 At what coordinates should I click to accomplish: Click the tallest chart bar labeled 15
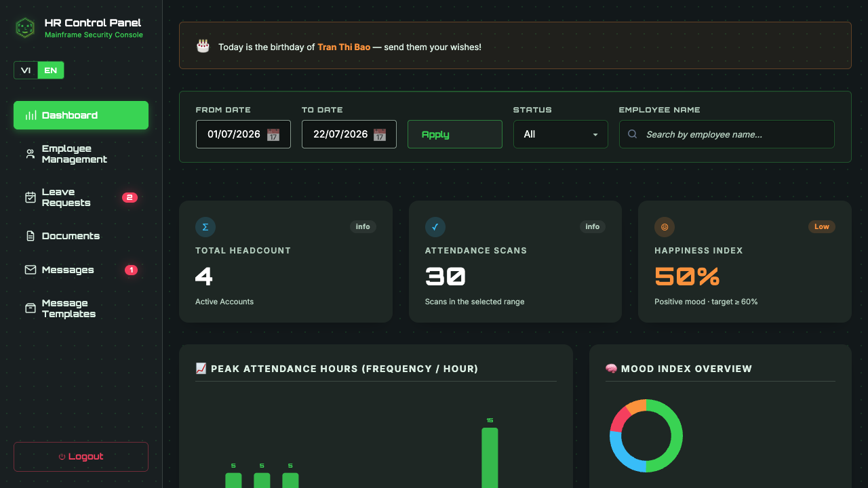click(490, 457)
